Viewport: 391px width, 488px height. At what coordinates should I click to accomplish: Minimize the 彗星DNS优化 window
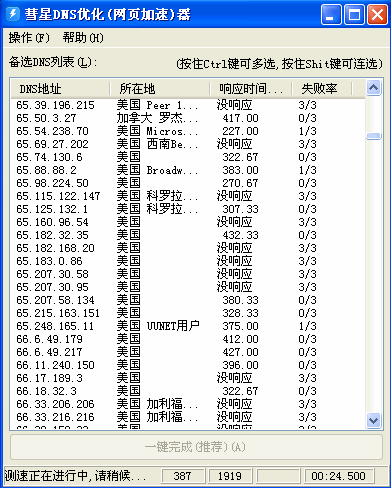pyautogui.click(x=331, y=14)
